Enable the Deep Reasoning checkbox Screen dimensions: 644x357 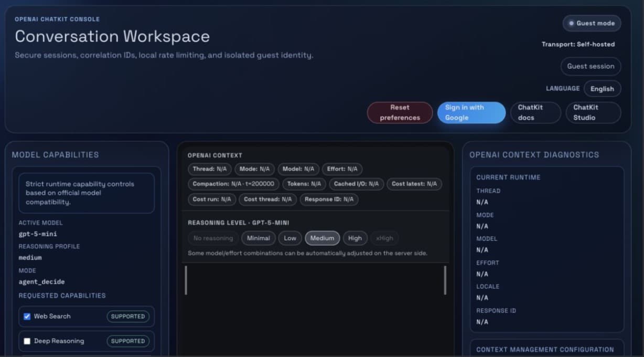coord(27,341)
